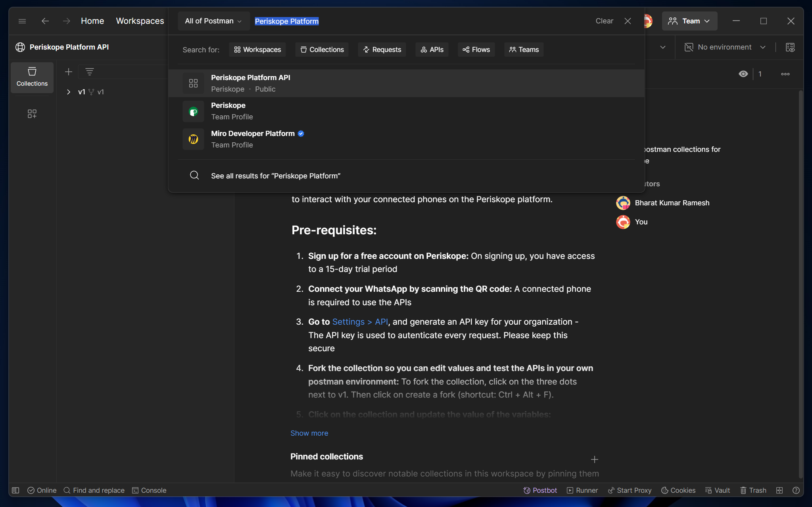Open the hamburger menu icon

[x=22, y=21]
